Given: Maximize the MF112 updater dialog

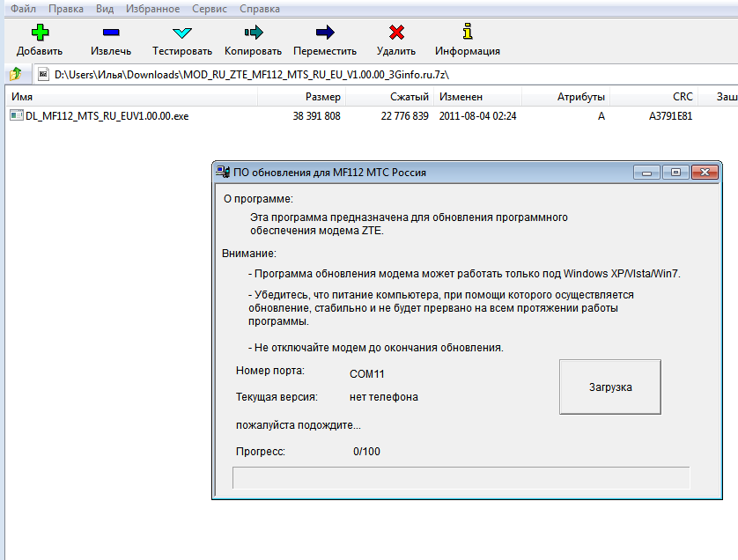Looking at the screenshot, I should coord(675,173).
